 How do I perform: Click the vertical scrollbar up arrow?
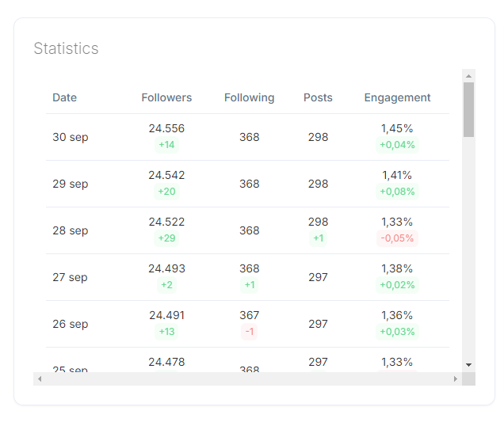[x=468, y=76]
